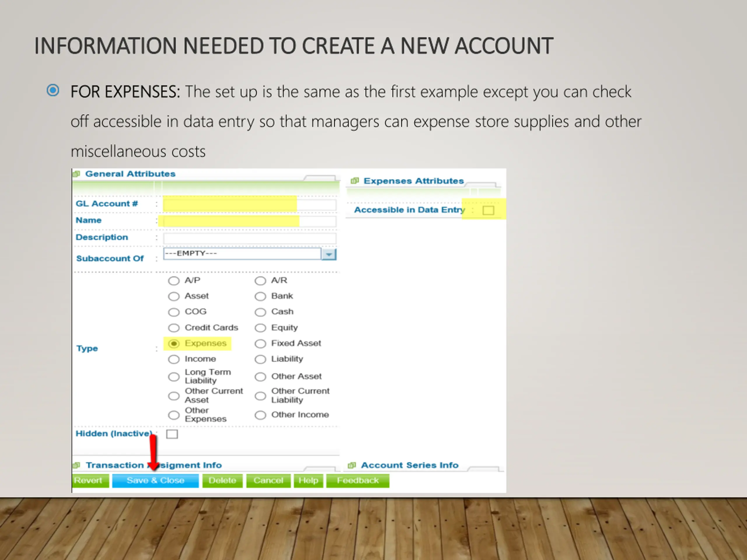Click into the GL Account # field
The height and width of the screenshot is (560, 747).
click(249, 204)
